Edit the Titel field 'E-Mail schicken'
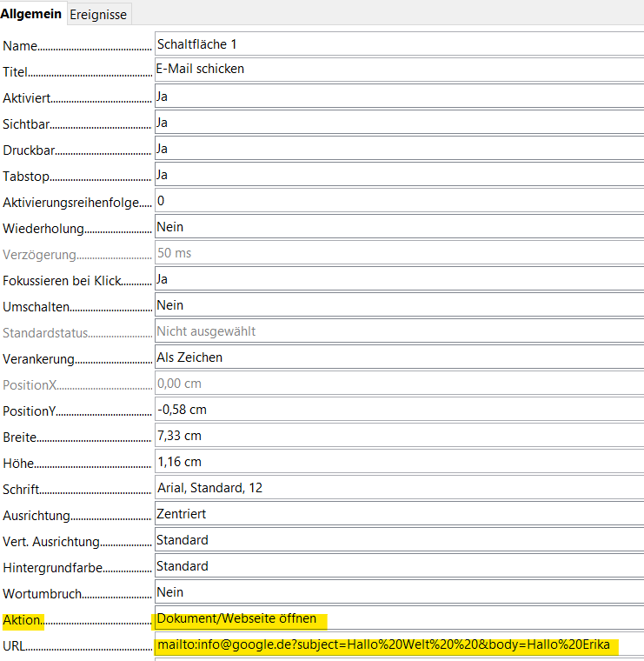The width and height of the screenshot is (644, 661). pyautogui.click(x=398, y=70)
